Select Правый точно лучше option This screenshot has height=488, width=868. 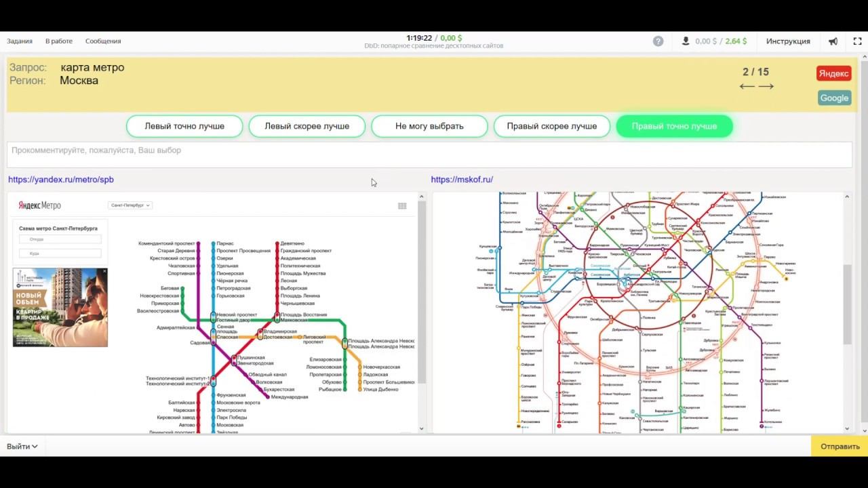[674, 126]
